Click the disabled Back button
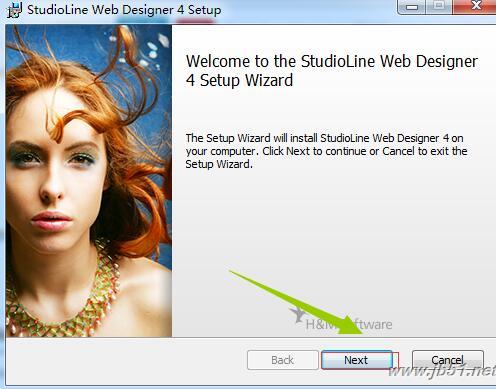The width and height of the screenshot is (496, 389). 283,360
